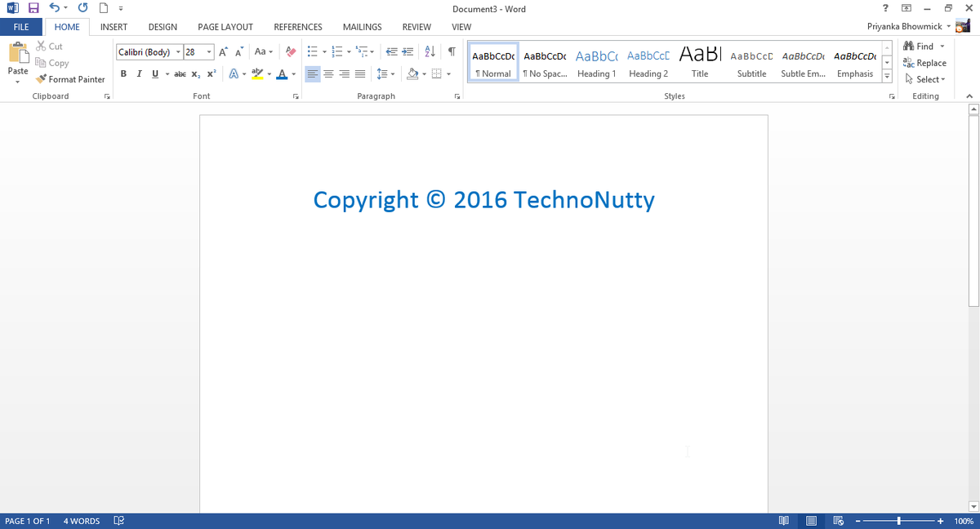Insert a numbered list
The width and height of the screenshot is (980, 529).
336,51
